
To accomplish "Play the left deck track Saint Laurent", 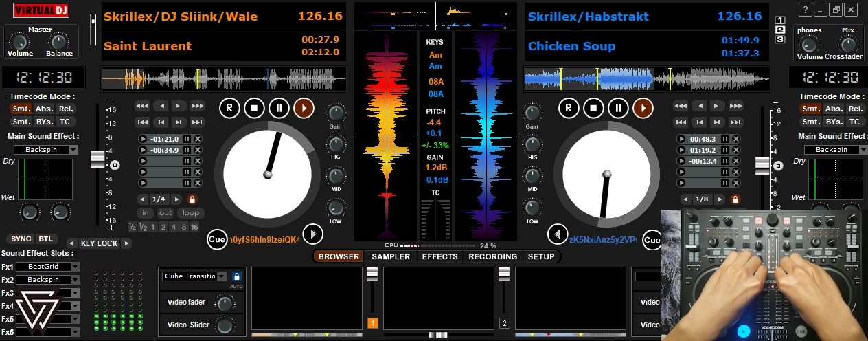I will [x=303, y=108].
